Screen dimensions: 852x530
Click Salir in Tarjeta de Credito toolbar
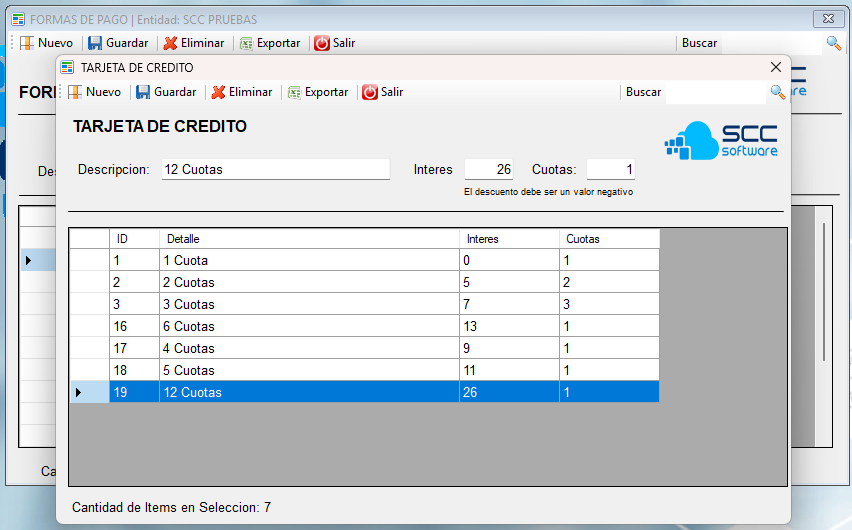(x=382, y=92)
